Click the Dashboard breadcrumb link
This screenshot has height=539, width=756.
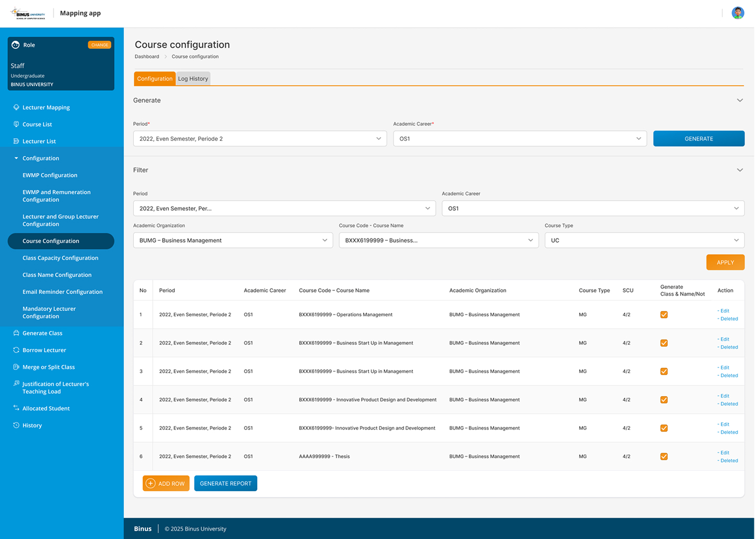pyautogui.click(x=147, y=57)
